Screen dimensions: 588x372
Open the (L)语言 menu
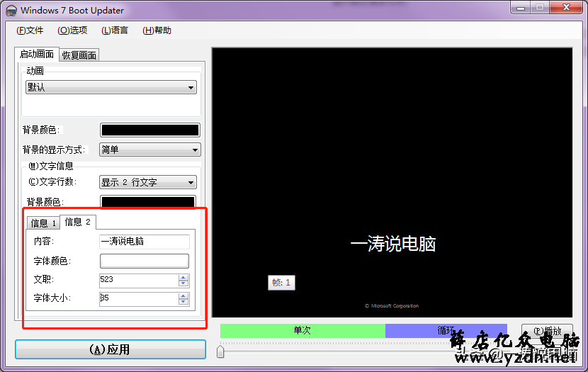coord(115,30)
